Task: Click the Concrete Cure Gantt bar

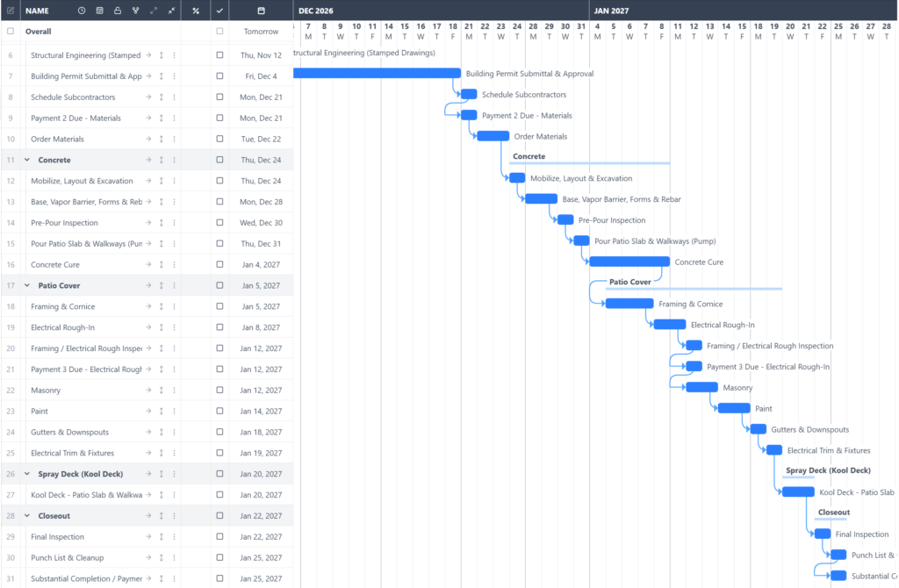Action: pos(629,262)
